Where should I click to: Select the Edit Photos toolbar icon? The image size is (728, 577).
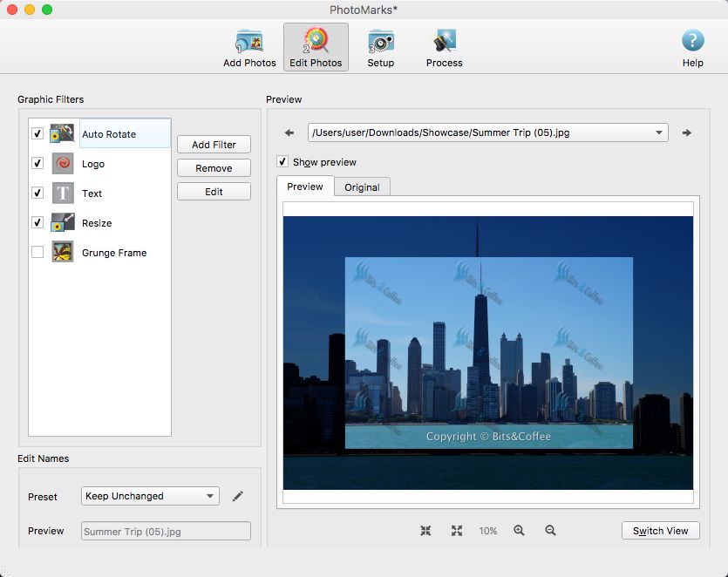click(316, 47)
